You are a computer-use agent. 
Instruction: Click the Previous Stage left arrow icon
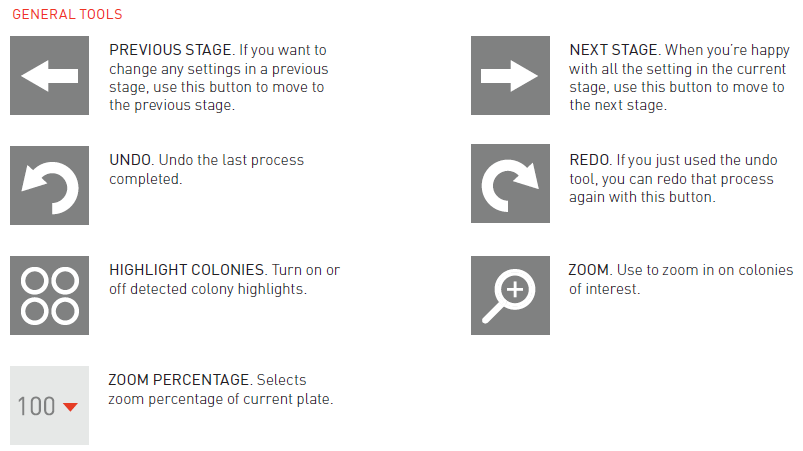tap(50, 75)
